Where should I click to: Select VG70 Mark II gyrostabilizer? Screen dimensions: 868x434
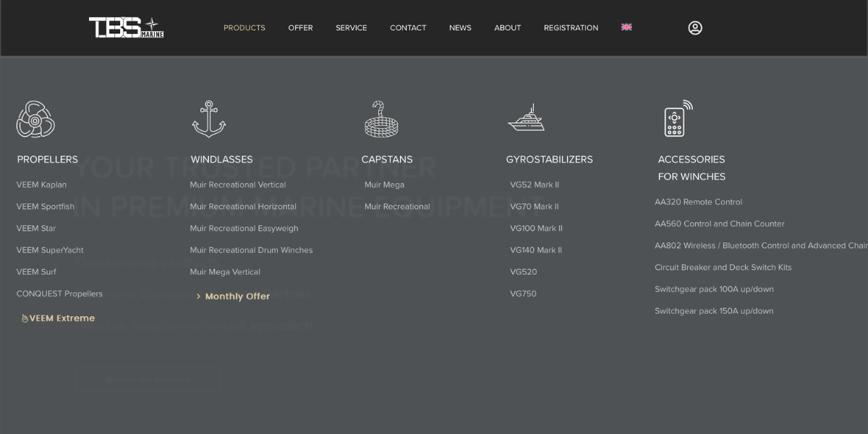pyautogui.click(x=535, y=206)
